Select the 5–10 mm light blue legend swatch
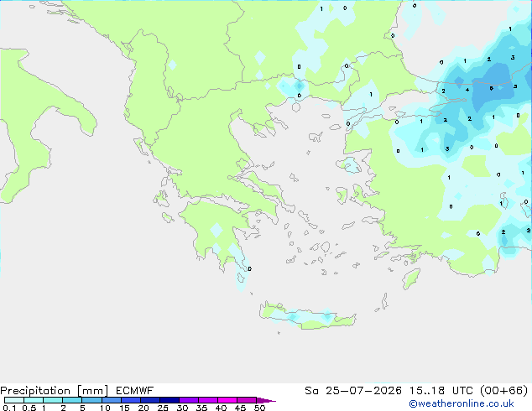 (x=91, y=400)
